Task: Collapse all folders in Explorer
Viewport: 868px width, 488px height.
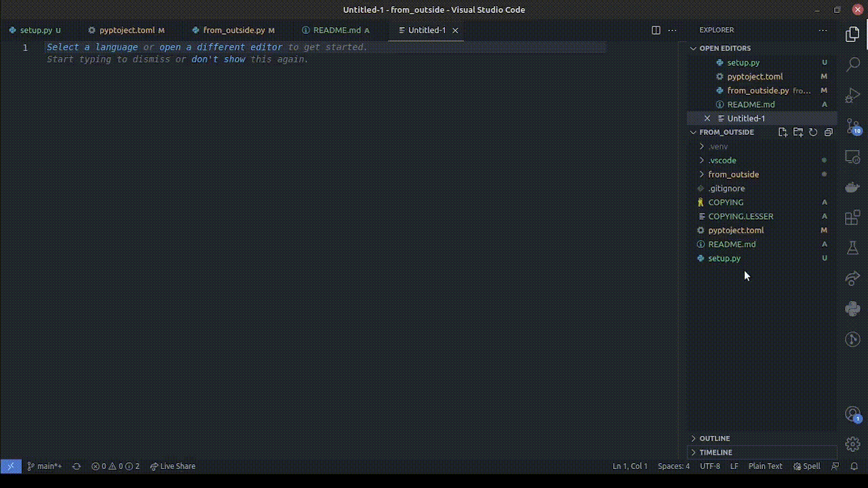Action: (x=828, y=132)
